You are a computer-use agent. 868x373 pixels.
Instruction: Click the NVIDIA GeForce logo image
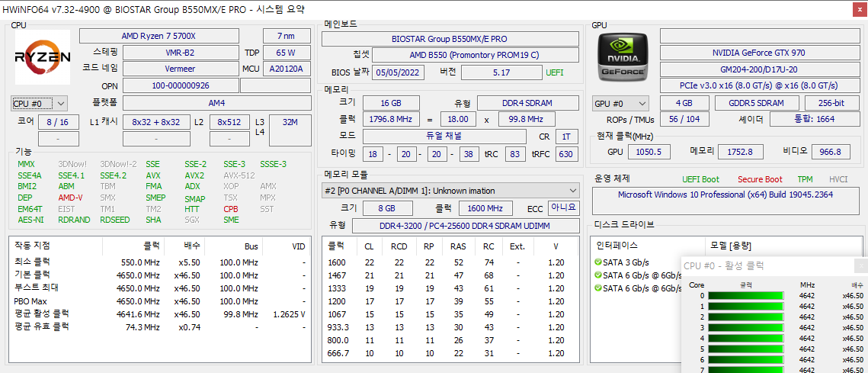[623, 57]
